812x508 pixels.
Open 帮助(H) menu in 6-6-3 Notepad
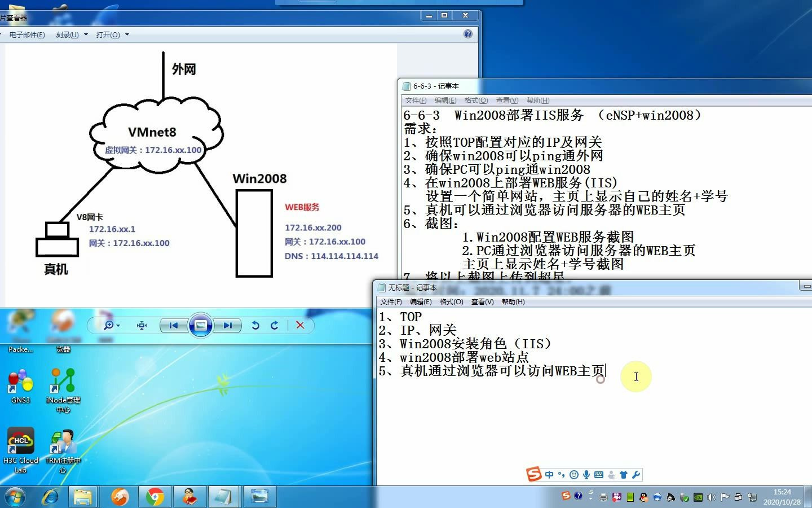tap(538, 100)
